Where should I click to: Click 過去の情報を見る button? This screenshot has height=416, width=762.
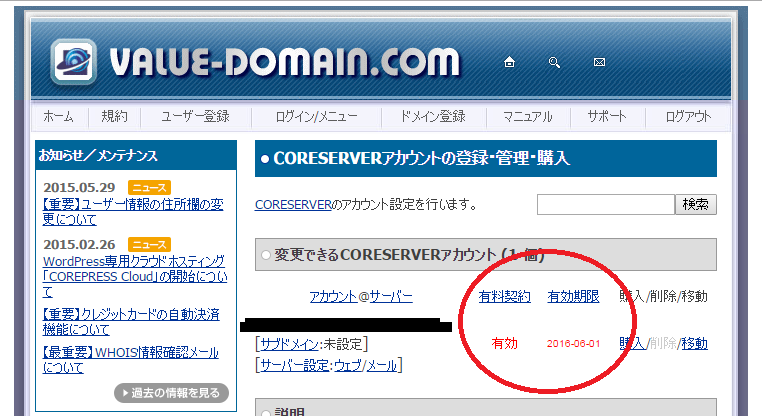172,393
